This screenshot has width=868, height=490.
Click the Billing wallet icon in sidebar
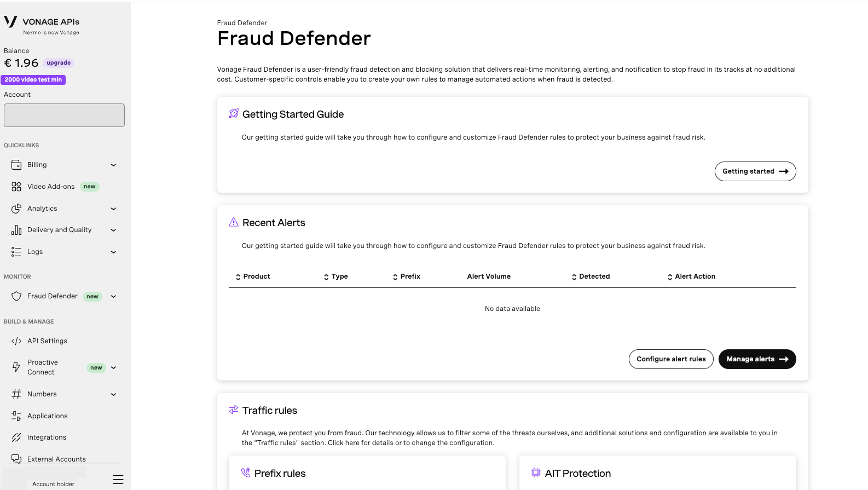tap(16, 165)
